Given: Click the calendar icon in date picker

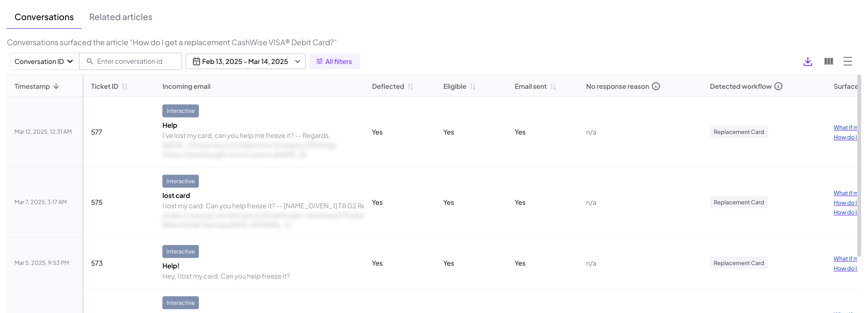Looking at the screenshot, I should (196, 61).
